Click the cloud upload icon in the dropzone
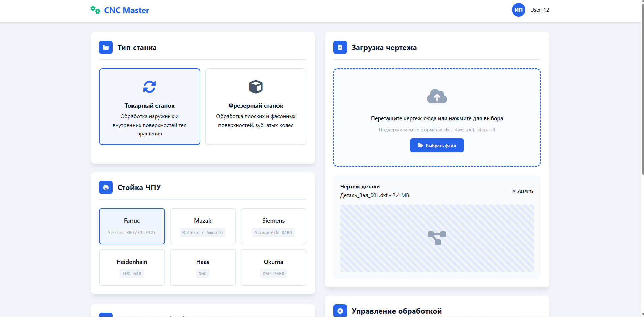This screenshot has width=644, height=317. point(437,97)
